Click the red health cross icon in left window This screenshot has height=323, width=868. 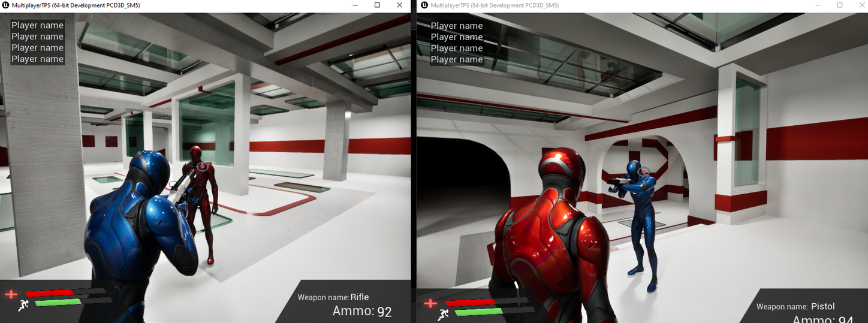(x=11, y=294)
